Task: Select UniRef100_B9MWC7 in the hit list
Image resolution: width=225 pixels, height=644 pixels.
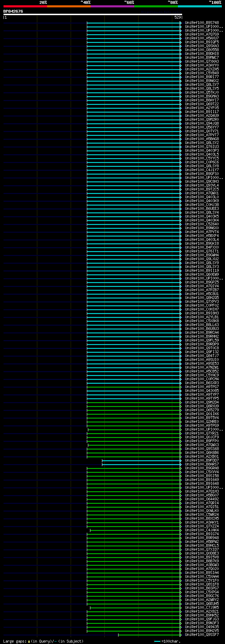Action: pos(202,58)
